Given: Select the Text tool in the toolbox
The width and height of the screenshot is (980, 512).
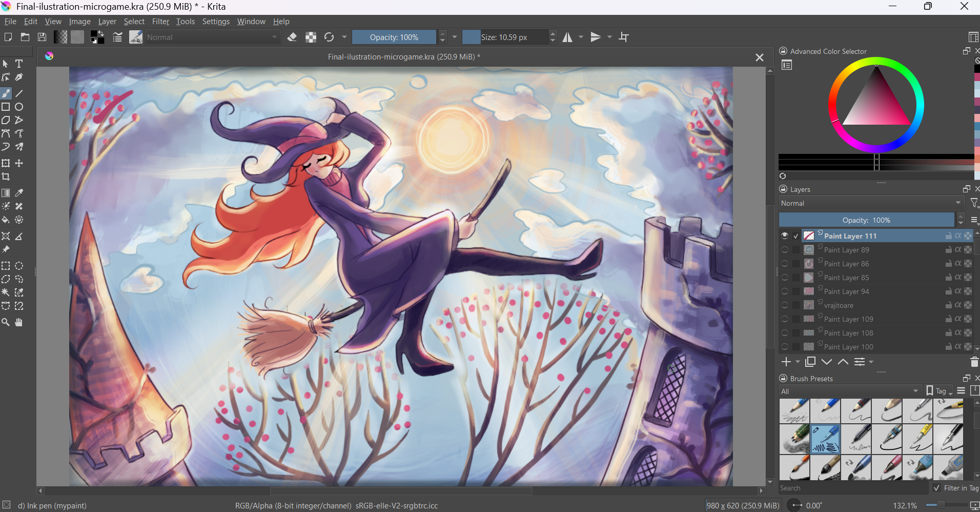Looking at the screenshot, I should [x=19, y=64].
